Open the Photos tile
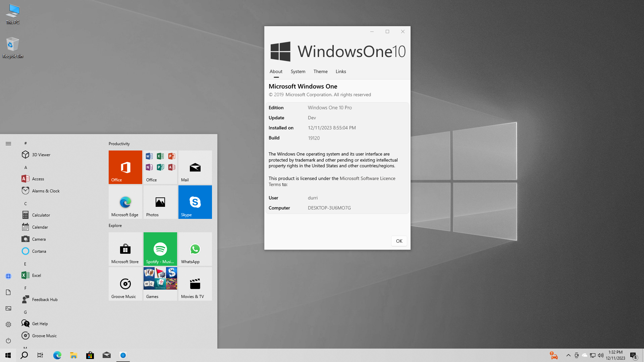644x362 pixels. (160, 202)
